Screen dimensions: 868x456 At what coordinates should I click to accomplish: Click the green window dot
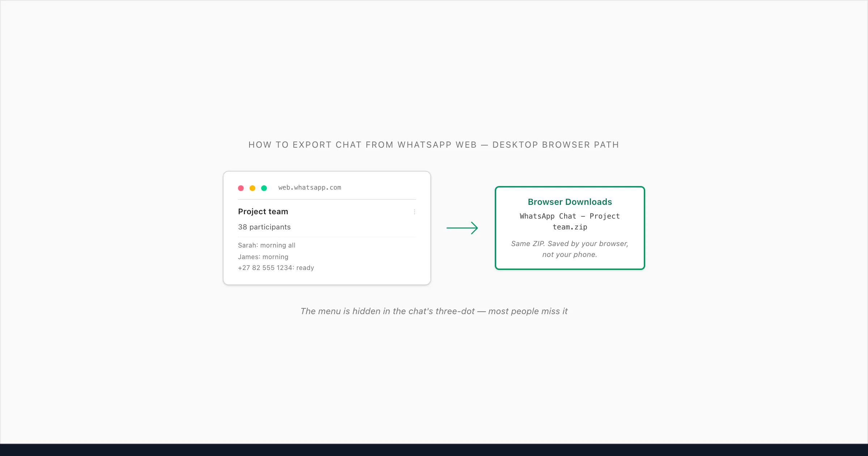[264, 188]
